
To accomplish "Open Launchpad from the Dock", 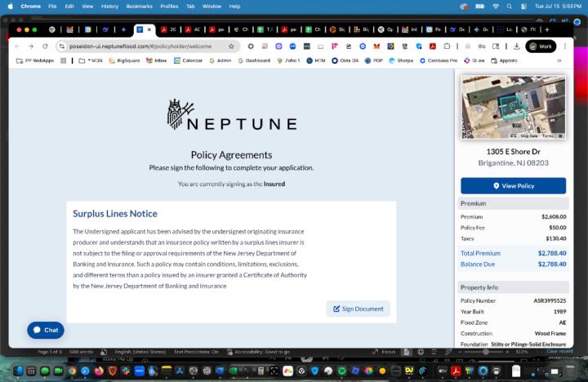I will point(32,371).
